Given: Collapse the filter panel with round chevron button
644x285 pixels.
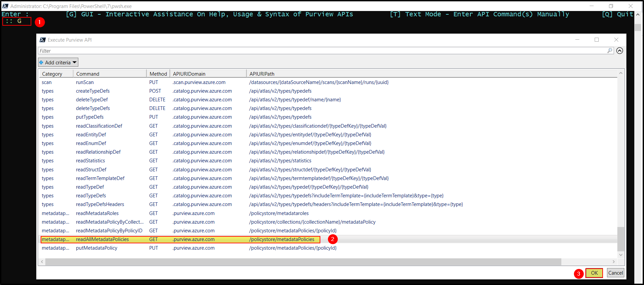Looking at the screenshot, I should (620, 51).
